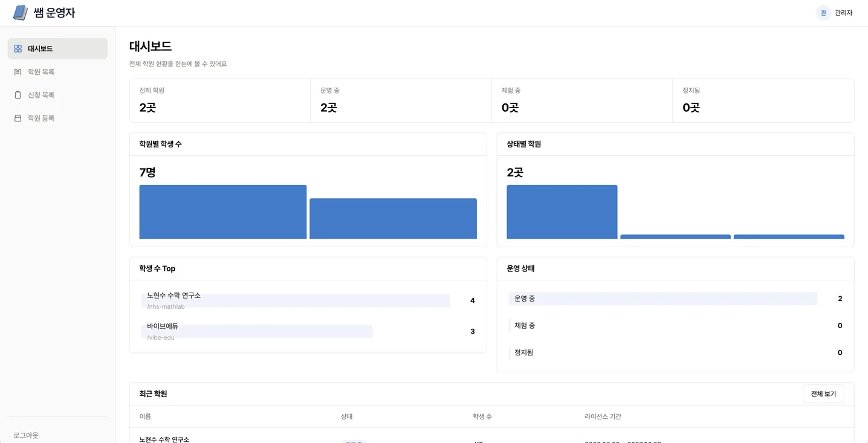868x443 pixels.
Task: Click the 대시보드 grid icon in sidebar
Action: (x=18, y=48)
